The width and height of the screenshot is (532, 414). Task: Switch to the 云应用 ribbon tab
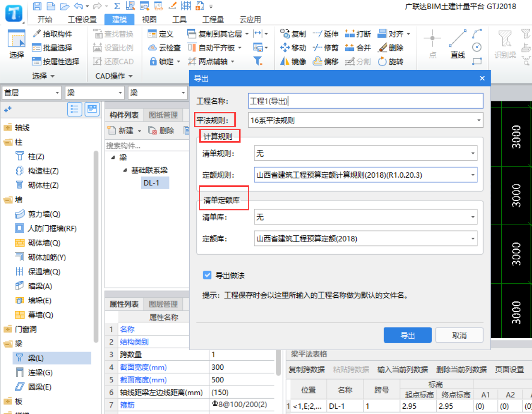(x=250, y=19)
